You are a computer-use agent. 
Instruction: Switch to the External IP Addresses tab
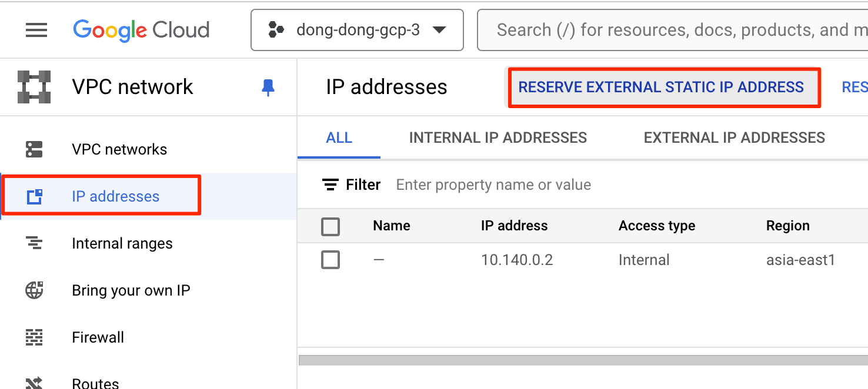734,138
